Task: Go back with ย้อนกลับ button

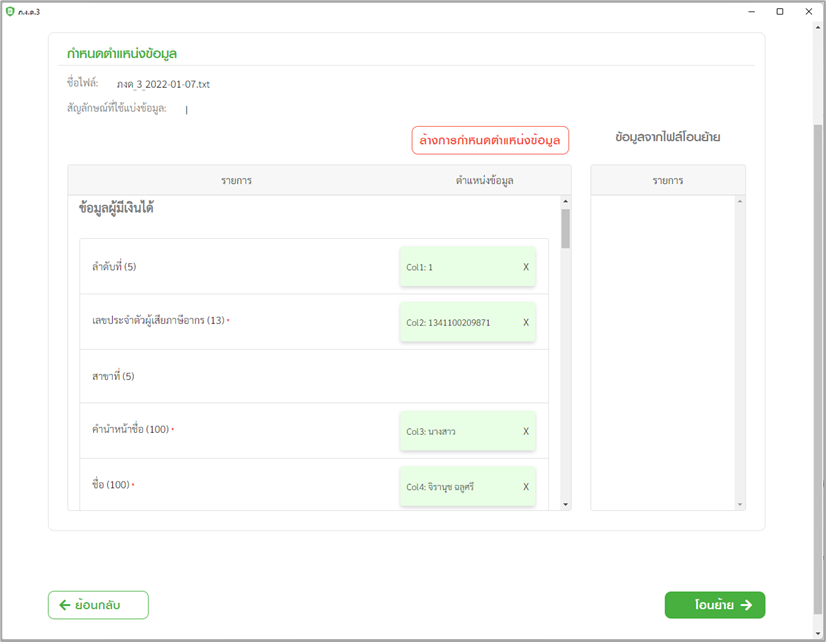Action: pyautogui.click(x=98, y=605)
